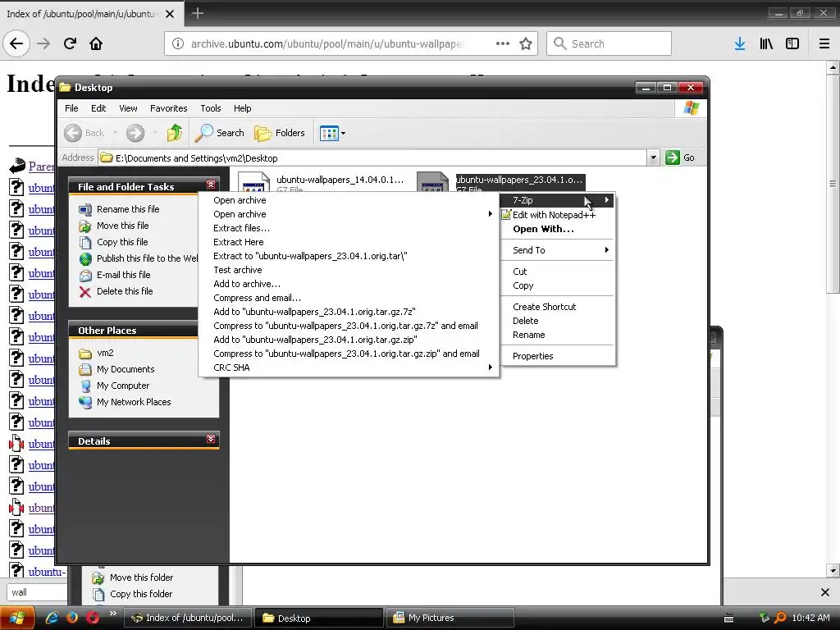Viewport: 840px width, 630px height.
Task: Bookmark this page with star icon
Action: 526,43
